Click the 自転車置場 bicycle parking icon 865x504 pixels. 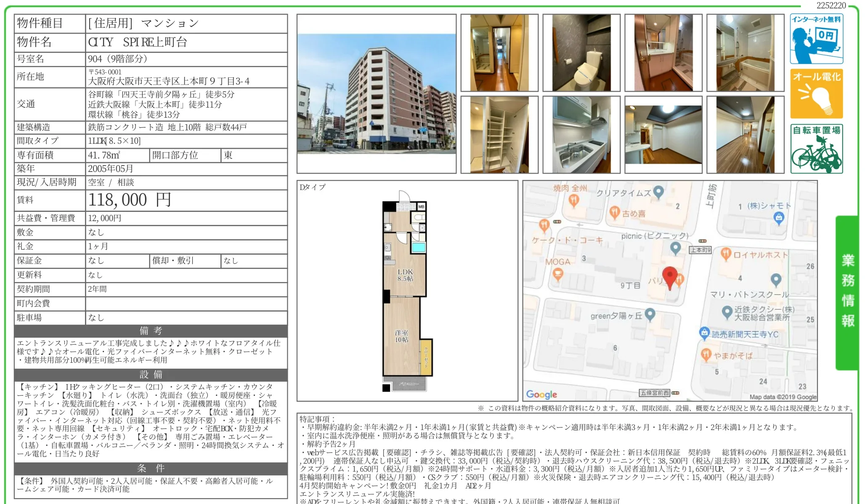pos(816,149)
